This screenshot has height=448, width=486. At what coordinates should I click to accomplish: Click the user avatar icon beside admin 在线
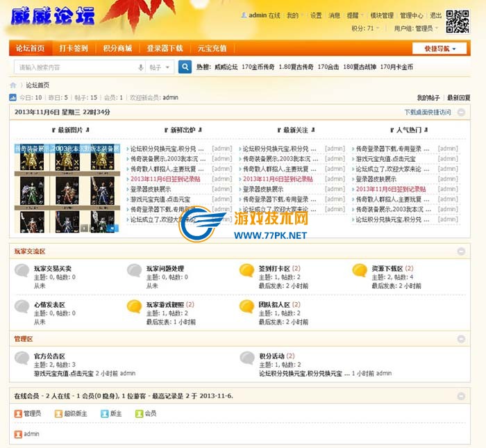pyautogui.click(x=244, y=15)
